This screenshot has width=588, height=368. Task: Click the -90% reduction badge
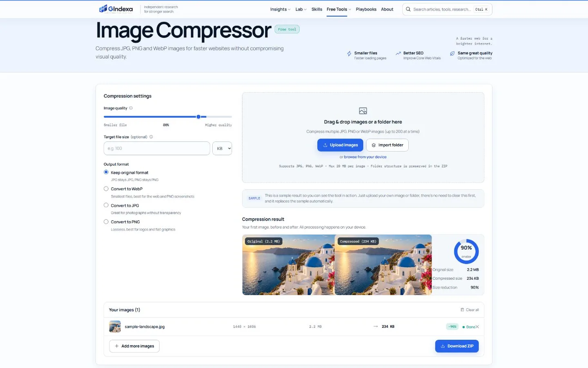[x=452, y=327]
